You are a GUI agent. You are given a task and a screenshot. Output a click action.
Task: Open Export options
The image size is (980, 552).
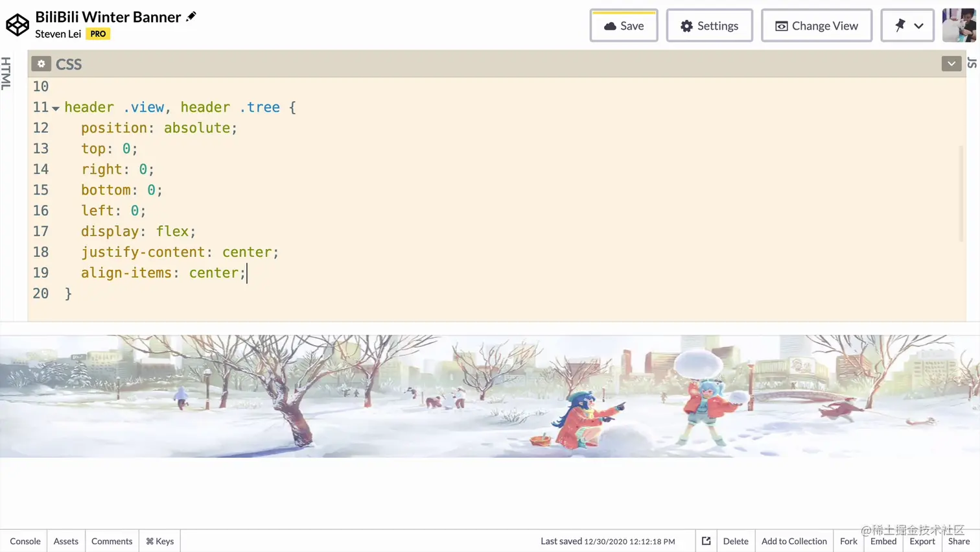(x=922, y=541)
